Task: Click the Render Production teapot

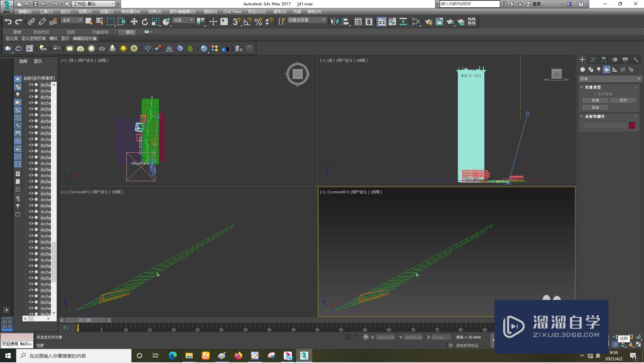Action: [x=450, y=22]
